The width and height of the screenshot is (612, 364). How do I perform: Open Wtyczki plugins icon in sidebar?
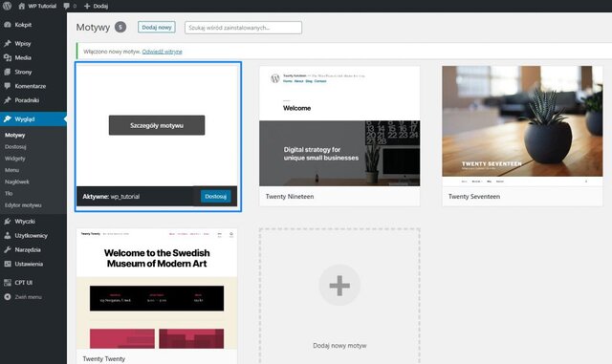8,222
